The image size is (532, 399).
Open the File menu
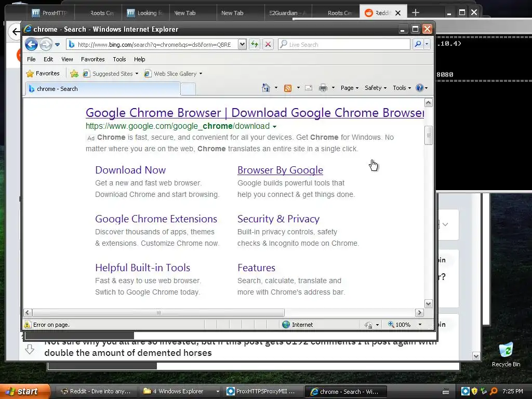[x=31, y=59]
